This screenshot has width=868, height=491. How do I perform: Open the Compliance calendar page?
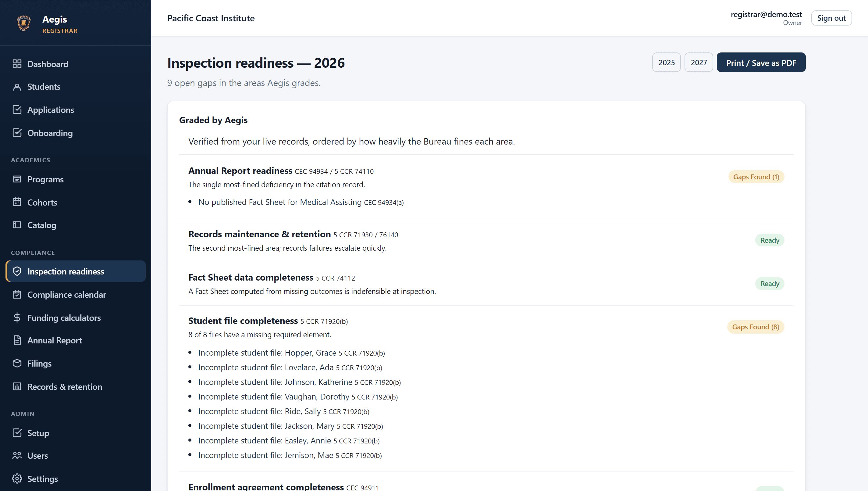pos(76,294)
